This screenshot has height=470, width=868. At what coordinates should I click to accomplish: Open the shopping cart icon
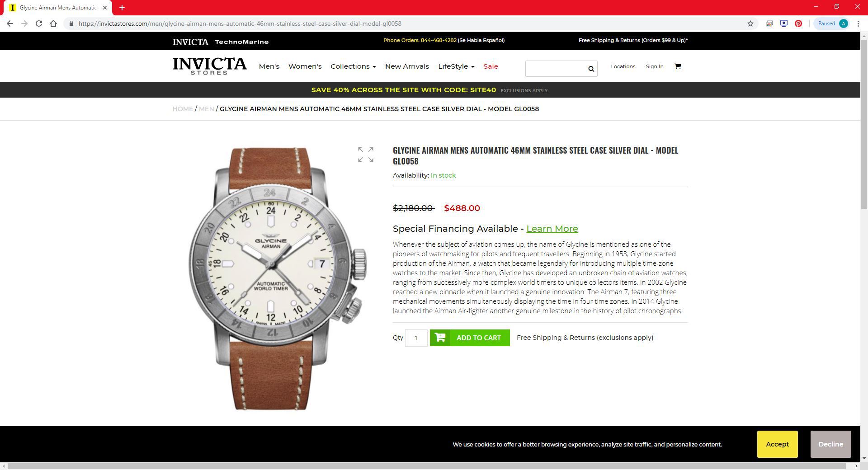pos(677,66)
